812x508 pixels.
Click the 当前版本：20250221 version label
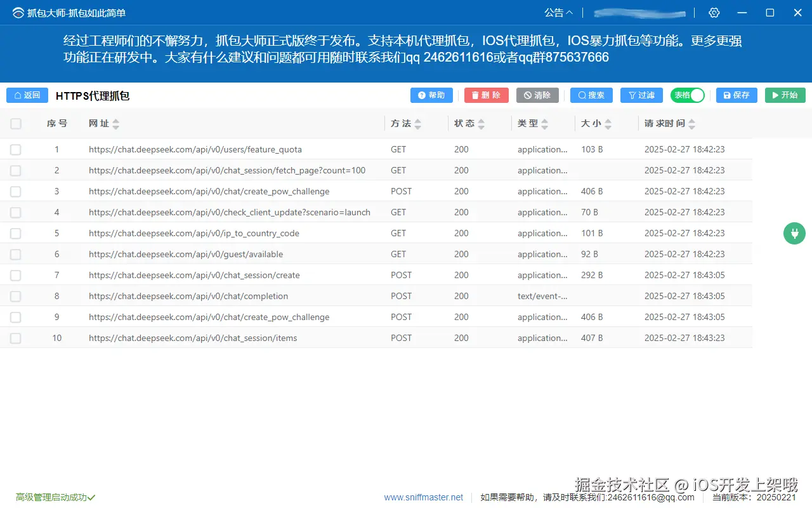click(x=754, y=498)
